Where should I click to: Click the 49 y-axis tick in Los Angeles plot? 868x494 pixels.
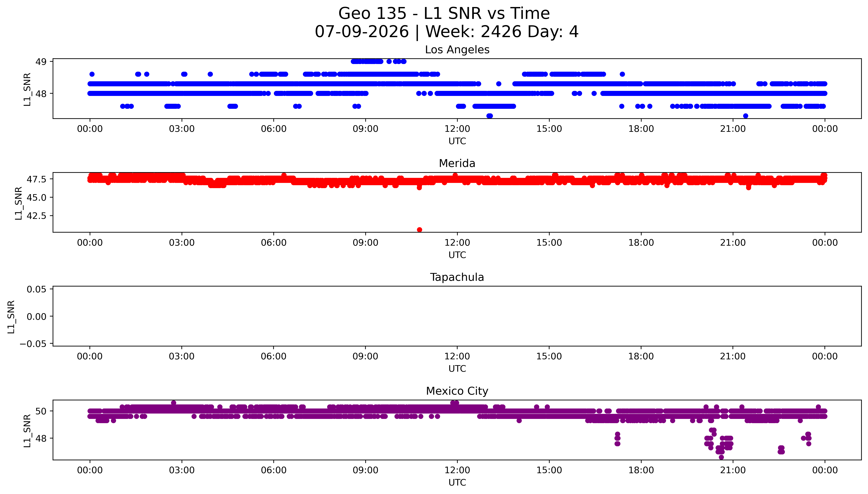(41, 62)
